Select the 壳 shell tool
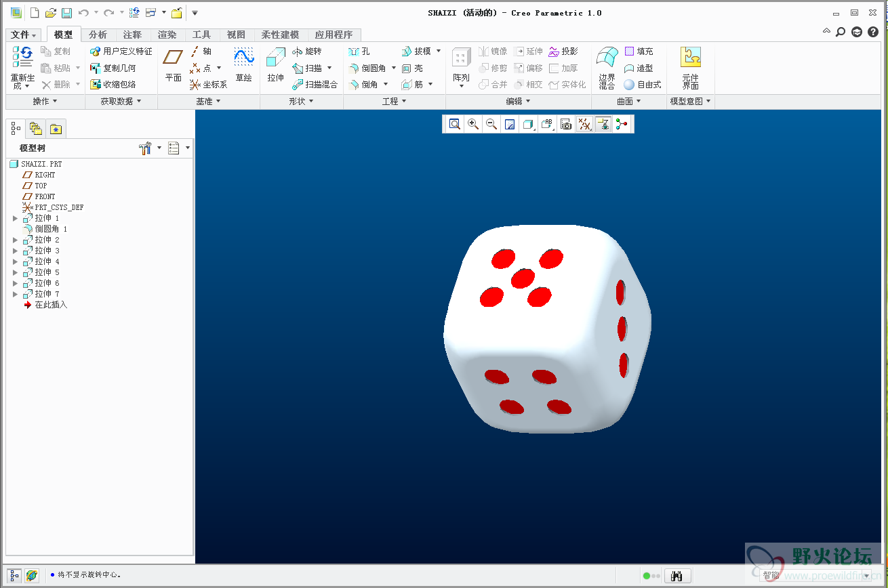Screen dimensions: 888x588 click(412, 68)
